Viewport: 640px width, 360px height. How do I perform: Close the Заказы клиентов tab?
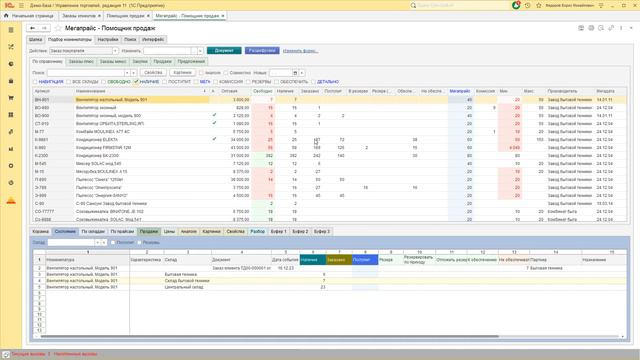(99, 16)
